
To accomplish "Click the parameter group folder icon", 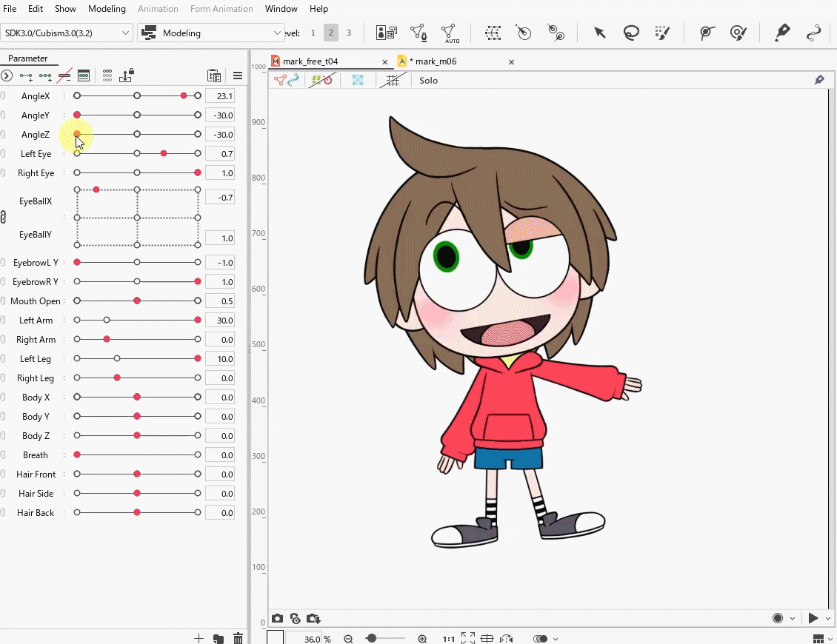I will tap(219, 638).
